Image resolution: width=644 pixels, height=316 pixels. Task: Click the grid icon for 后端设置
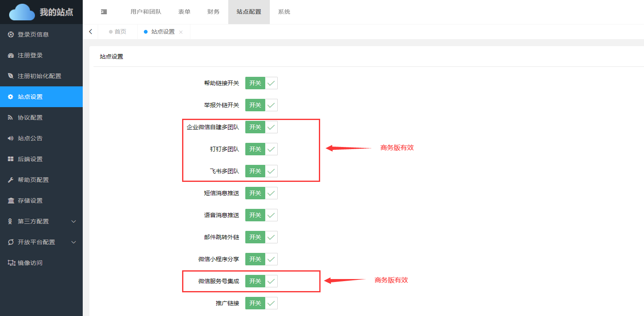pyautogui.click(x=11, y=159)
